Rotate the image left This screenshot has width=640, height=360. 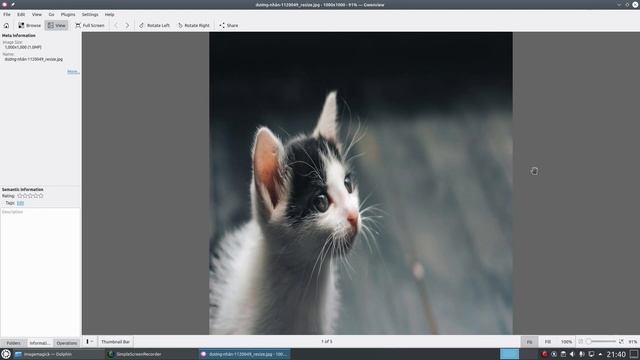154,25
